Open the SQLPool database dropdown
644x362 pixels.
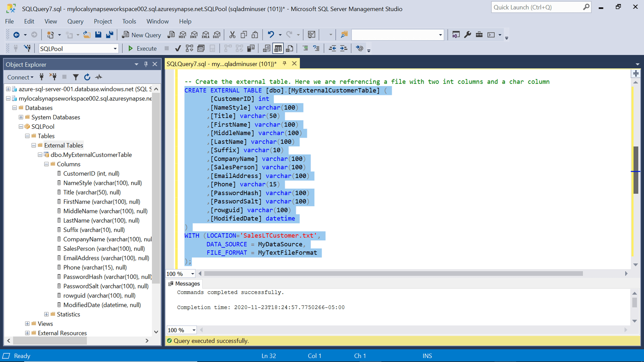coord(115,48)
